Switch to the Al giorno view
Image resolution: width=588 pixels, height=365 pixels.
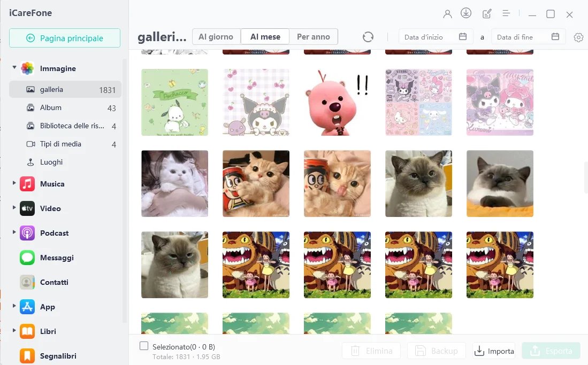click(216, 37)
